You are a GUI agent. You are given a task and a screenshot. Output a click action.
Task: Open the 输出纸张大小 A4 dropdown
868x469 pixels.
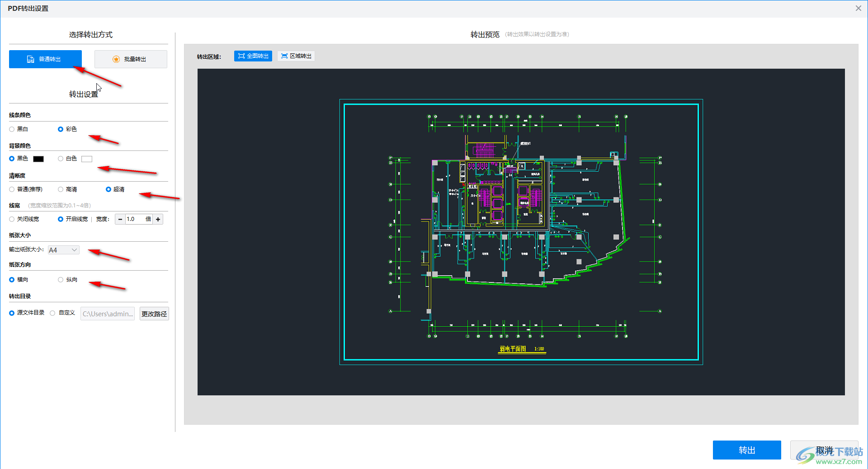point(64,250)
